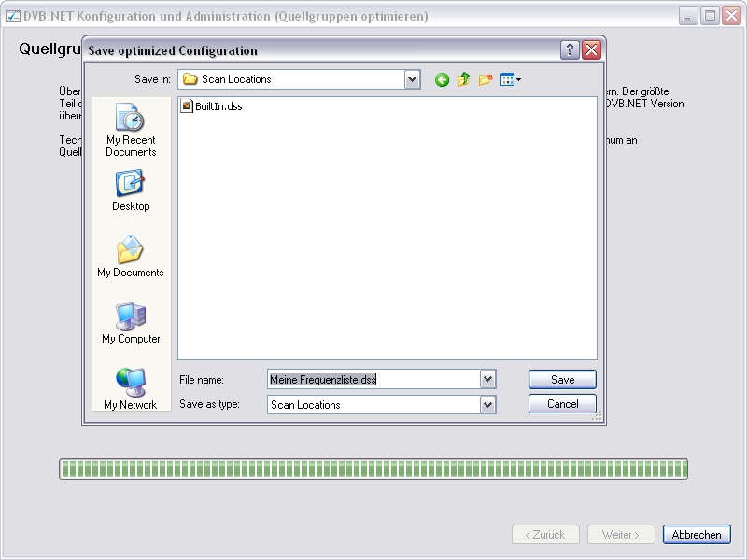Open My Documents folder shortcut

click(131, 257)
